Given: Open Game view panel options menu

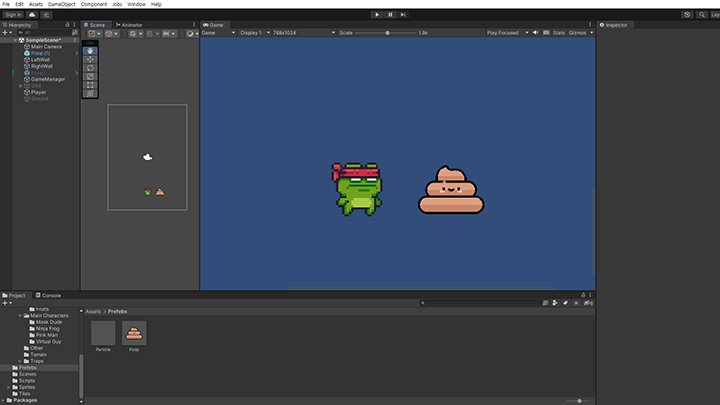Looking at the screenshot, I should [x=590, y=25].
